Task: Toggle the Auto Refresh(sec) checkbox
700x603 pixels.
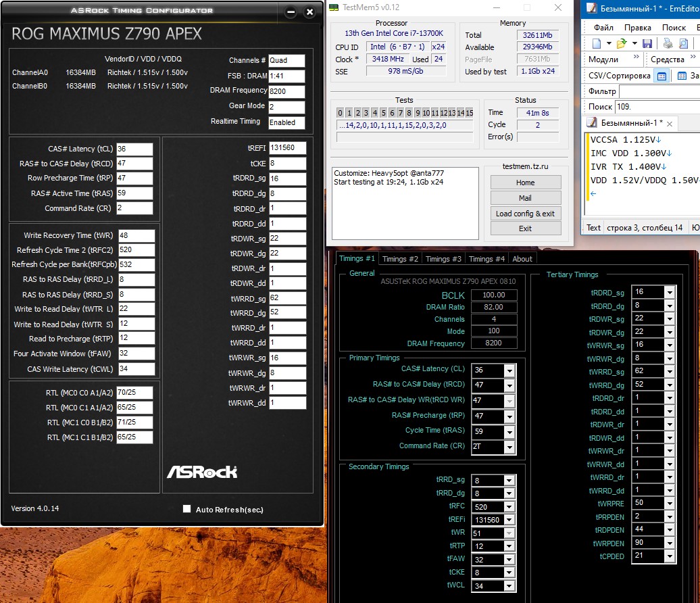Action: [186, 509]
